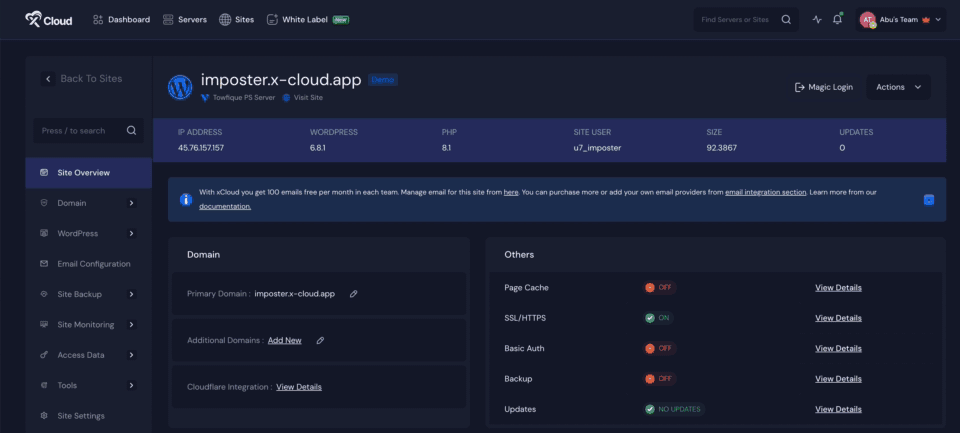Open the Actions dropdown
This screenshot has height=433, width=960.
[898, 87]
